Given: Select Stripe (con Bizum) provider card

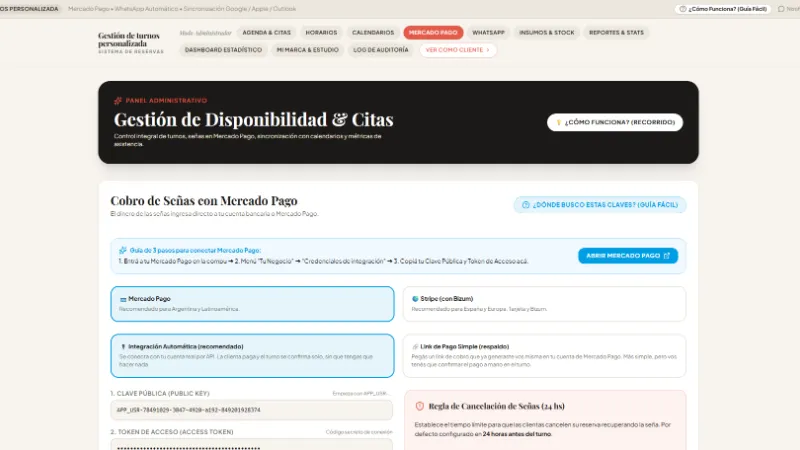Looking at the screenshot, I should coord(544,304).
